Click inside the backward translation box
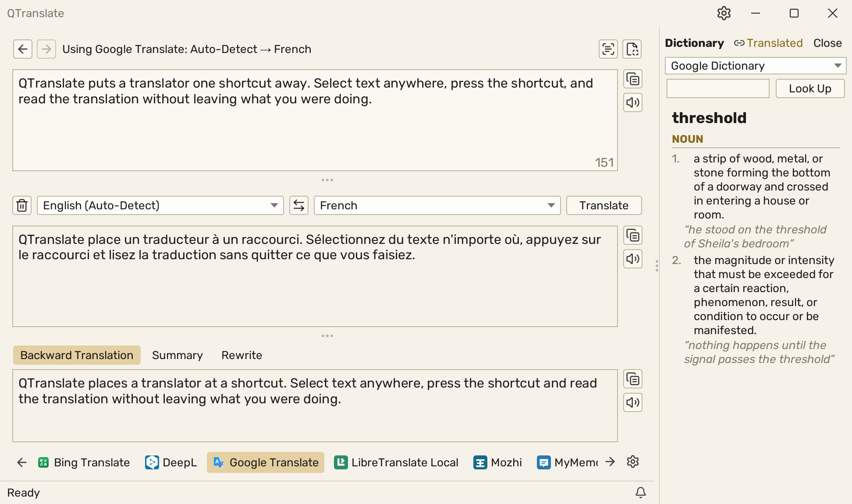 click(x=315, y=406)
